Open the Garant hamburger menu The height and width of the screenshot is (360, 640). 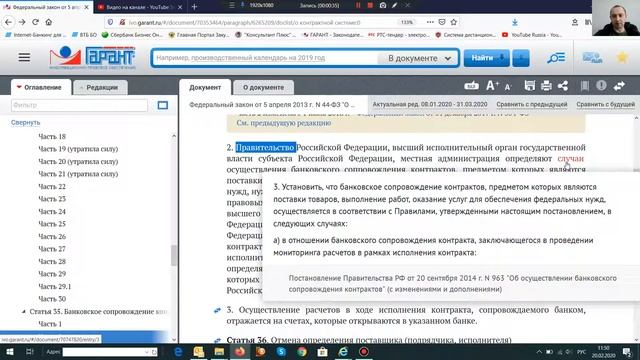tap(24, 57)
